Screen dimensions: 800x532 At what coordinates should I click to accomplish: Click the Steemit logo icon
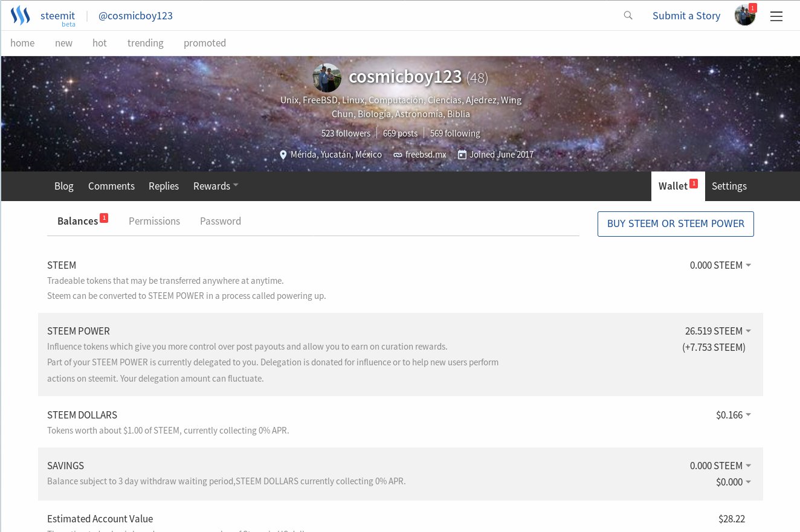pyautogui.click(x=20, y=16)
